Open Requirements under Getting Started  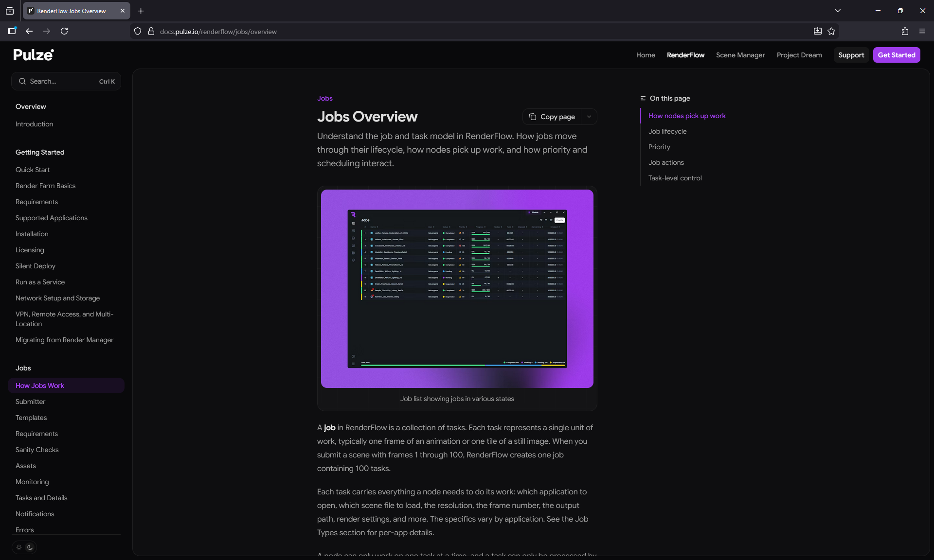(36, 202)
